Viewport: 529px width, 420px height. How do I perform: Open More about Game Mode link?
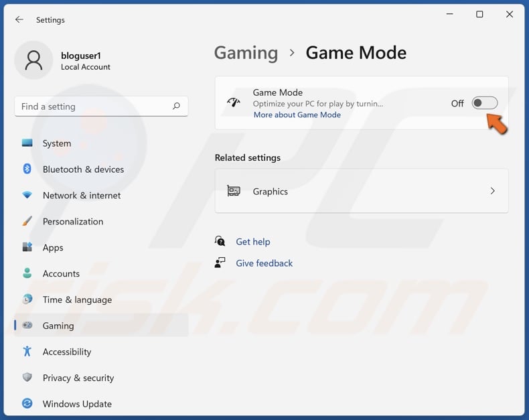(x=297, y=115)
